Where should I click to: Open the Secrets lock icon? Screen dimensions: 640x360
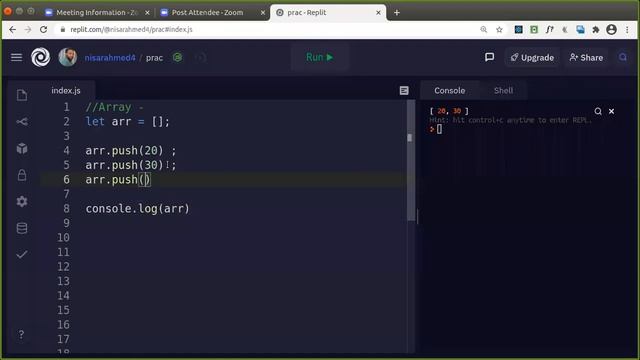[22, 175]
